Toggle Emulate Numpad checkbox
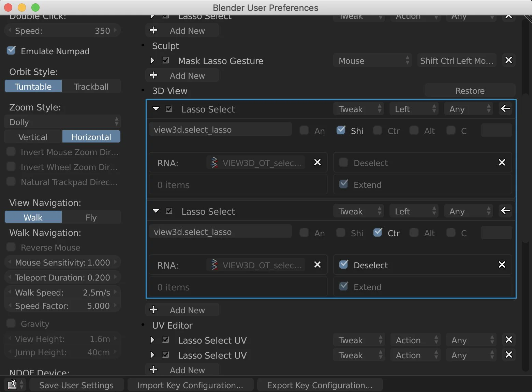 11,51
